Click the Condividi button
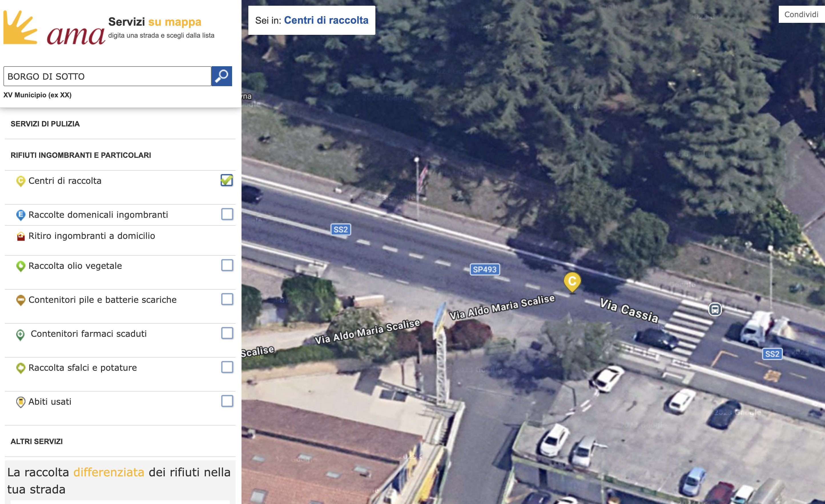This screenshot has width=825, height=504. point(801,14)
